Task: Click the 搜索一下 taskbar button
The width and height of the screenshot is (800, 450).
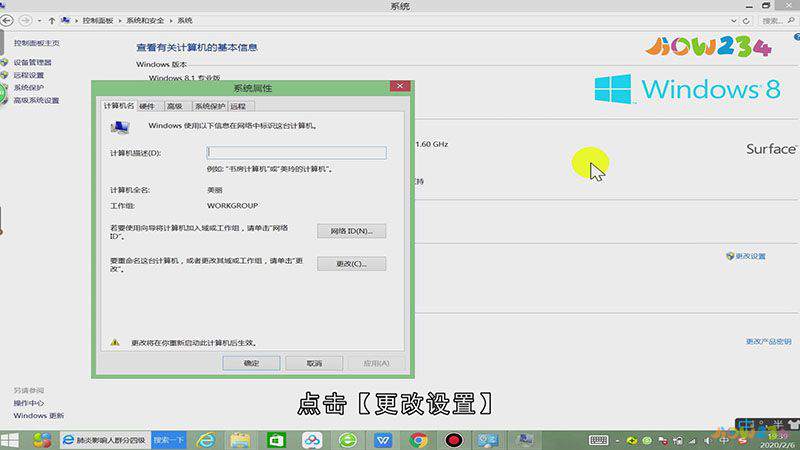Action: tap(169, 440)
